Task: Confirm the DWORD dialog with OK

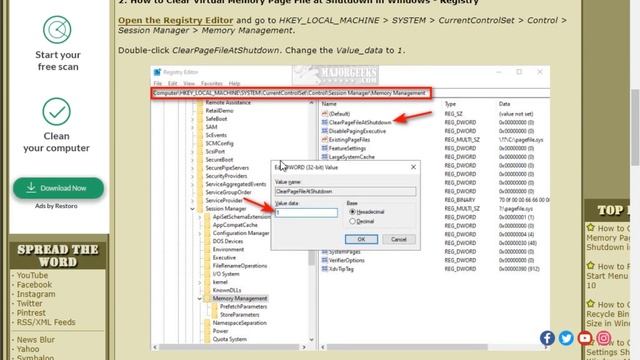Action: (361, 239)
